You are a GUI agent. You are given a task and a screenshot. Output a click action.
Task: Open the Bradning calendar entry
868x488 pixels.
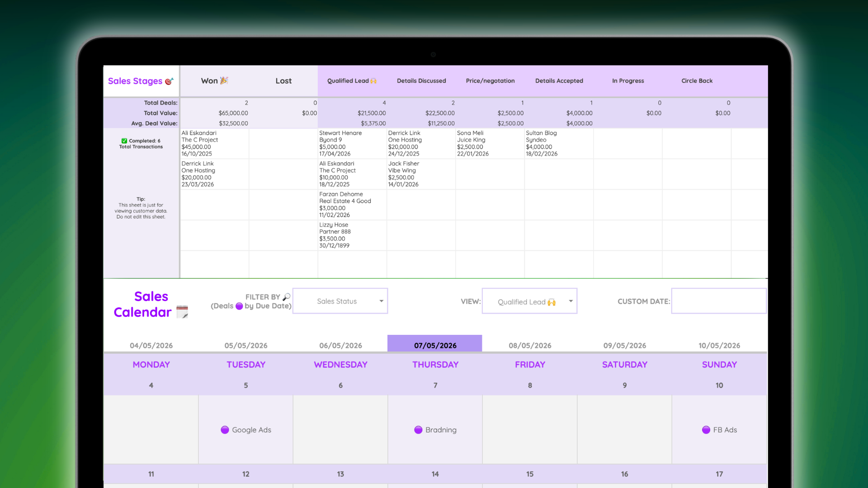click(435, 430)
